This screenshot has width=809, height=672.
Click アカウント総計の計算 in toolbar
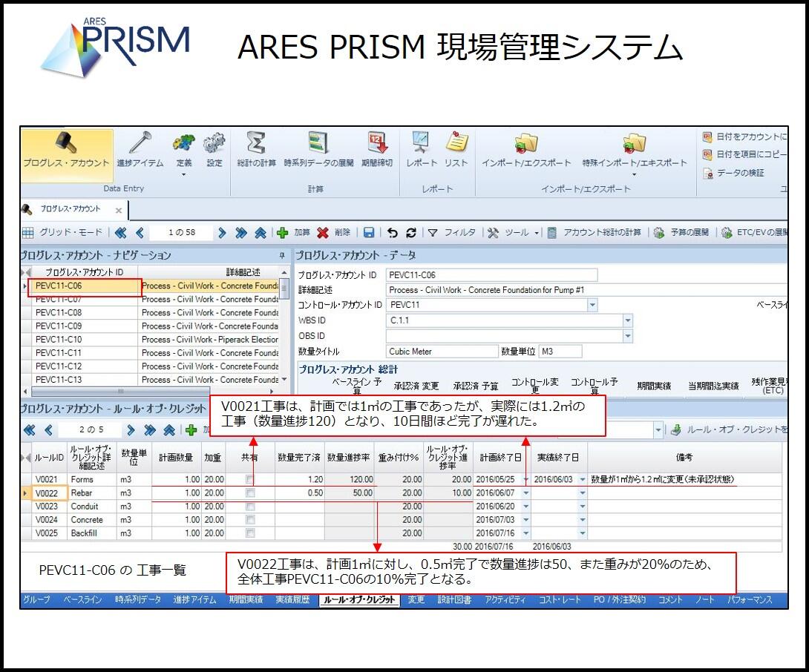pos(594,233)
